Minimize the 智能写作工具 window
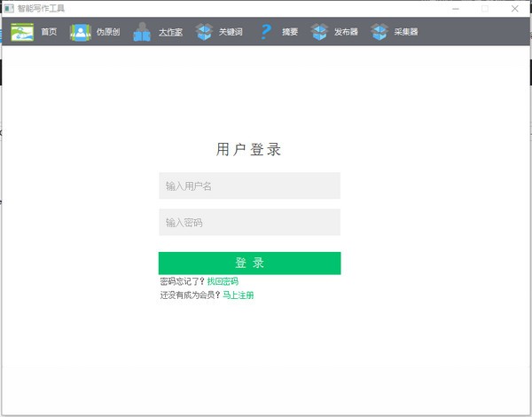This screenshot has height=417, width=532. (x=456, y=9)
